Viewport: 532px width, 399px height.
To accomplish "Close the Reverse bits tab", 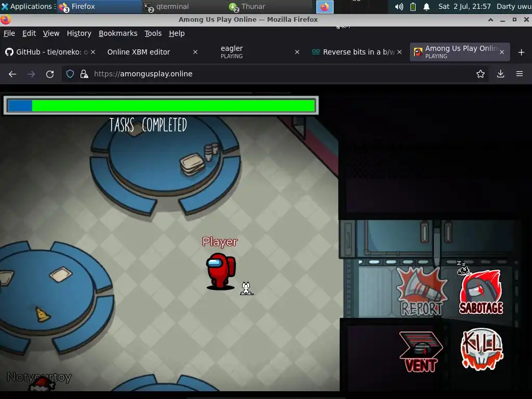I will point(400,52).
